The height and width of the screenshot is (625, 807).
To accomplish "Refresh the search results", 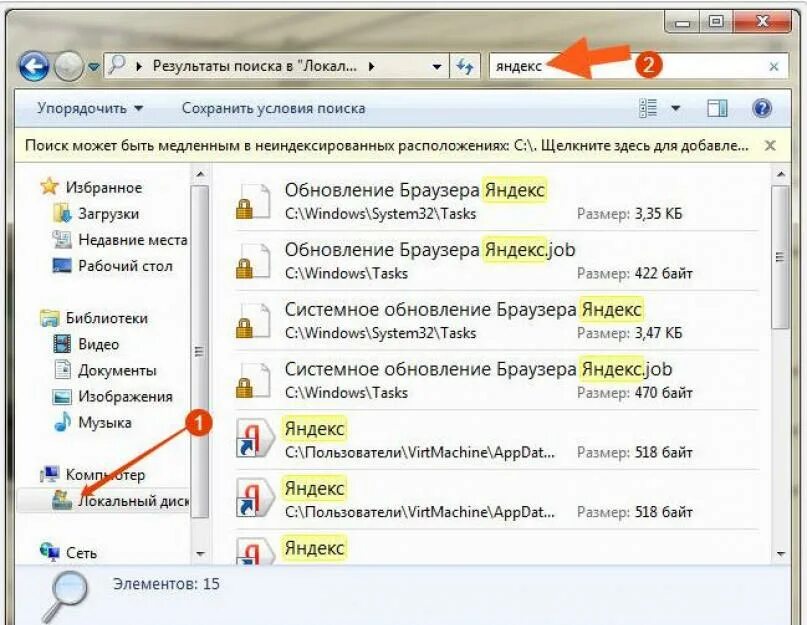I will coord(465,66).
